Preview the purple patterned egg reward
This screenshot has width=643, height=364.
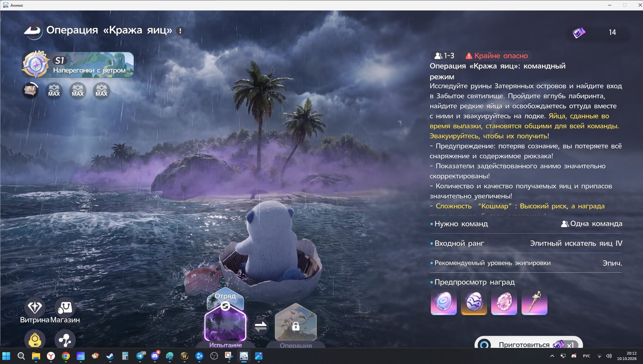click(474, 302)
